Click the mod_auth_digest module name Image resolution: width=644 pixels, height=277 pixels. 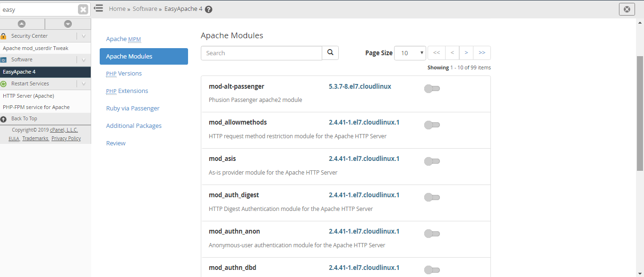tap(234, 195)
